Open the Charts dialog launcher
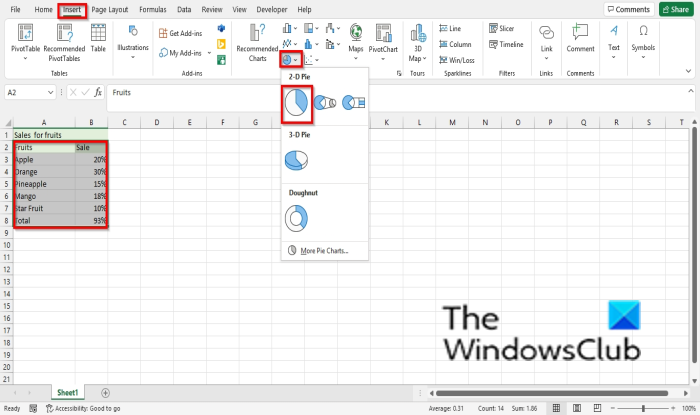 (399, 73)
